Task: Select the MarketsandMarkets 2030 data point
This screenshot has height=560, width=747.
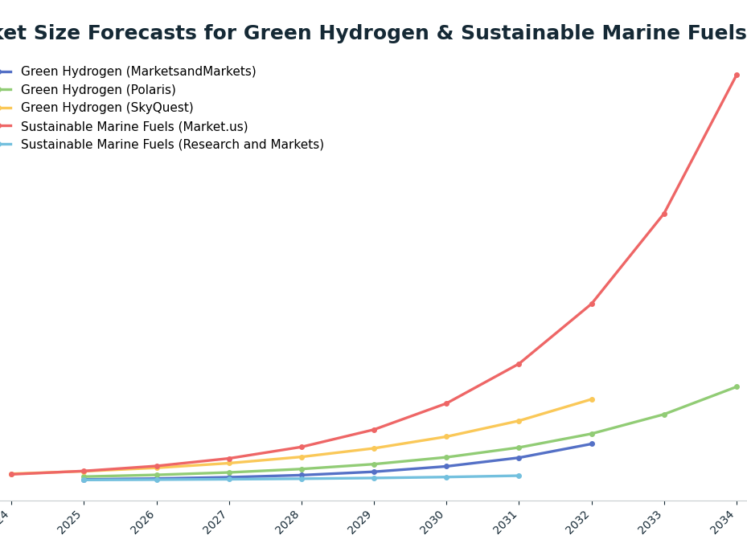Action: click(446, 466)
